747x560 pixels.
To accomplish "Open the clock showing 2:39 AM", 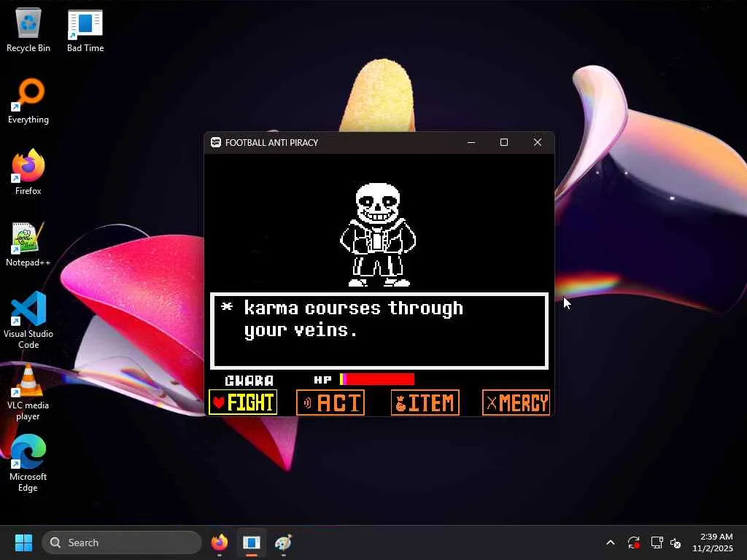I will 713,542.
